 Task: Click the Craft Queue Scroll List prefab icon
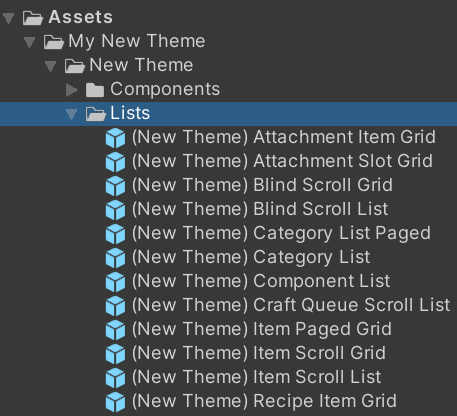[115, 306]
